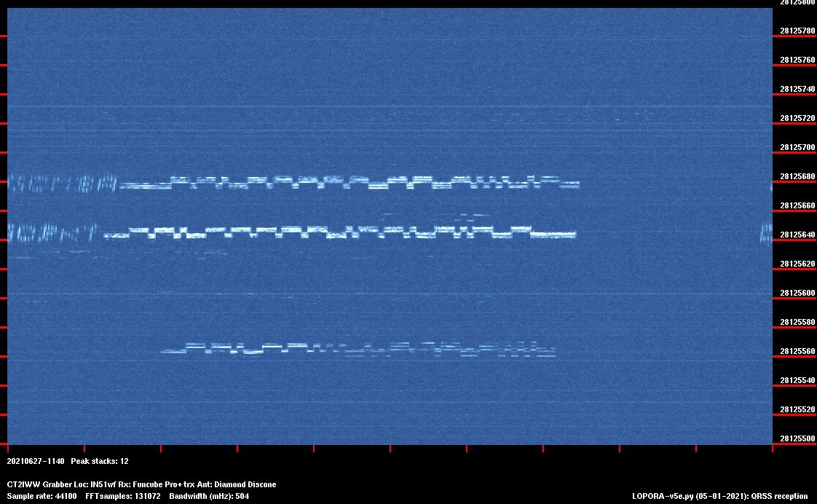Screen dimensions: 817x504
Task: Click the 28125640 frequency label
Action: coord(797,235)
